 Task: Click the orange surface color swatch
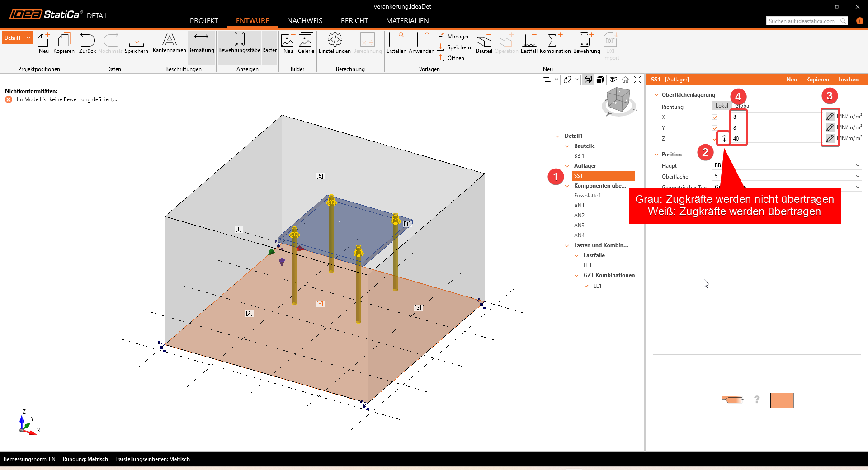click(x=782, y=400)
